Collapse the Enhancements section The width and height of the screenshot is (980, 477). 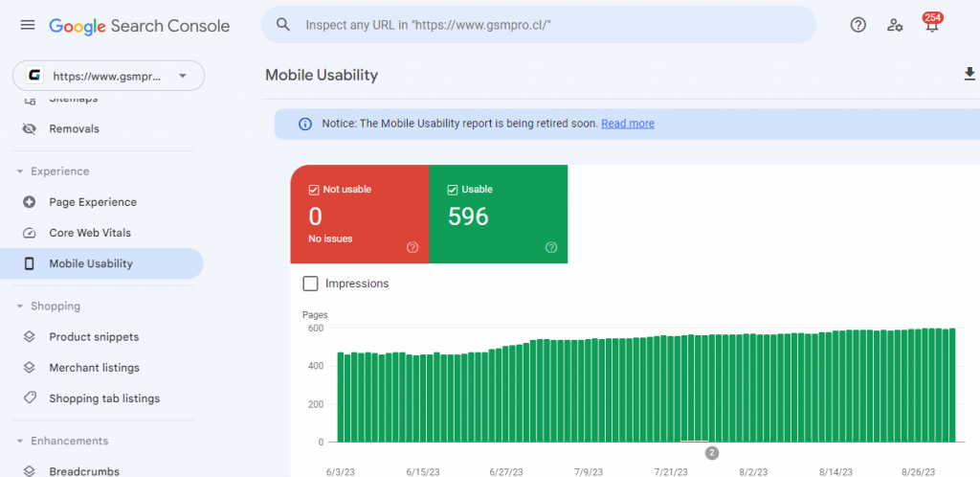(20, 442)
